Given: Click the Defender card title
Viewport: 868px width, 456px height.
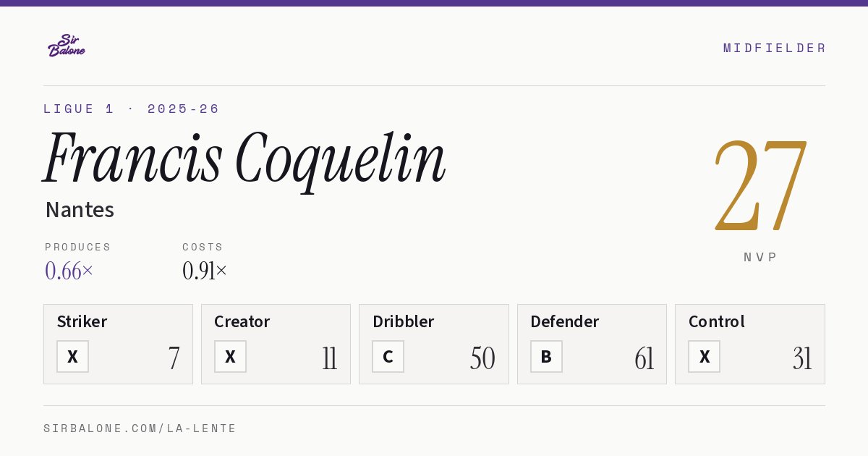Looking at the screenshot, I should pos(564,321).
